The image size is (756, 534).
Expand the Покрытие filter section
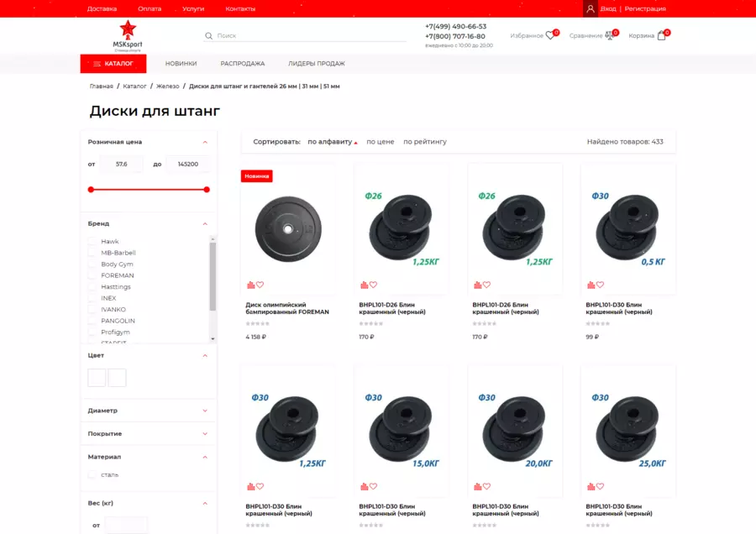click(205, 434)
